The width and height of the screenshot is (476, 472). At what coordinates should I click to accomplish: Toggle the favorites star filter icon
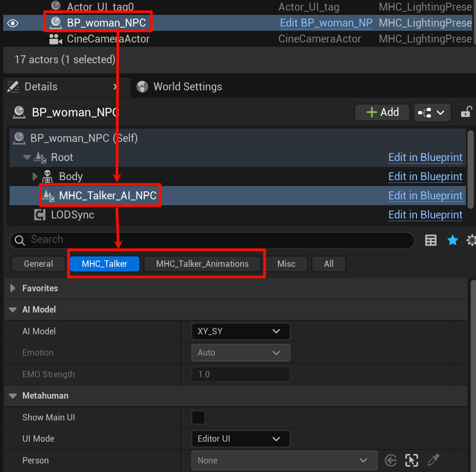[x=453, y=240]
